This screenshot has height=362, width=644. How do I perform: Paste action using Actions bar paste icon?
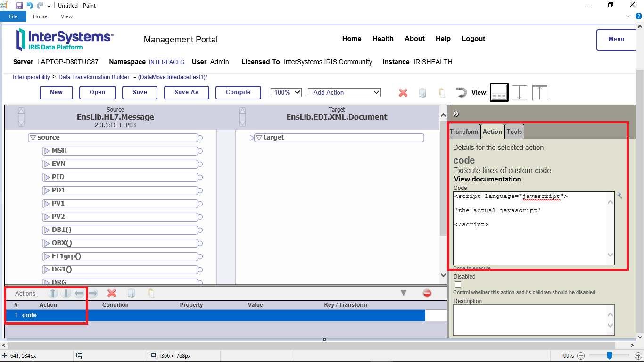151,293
